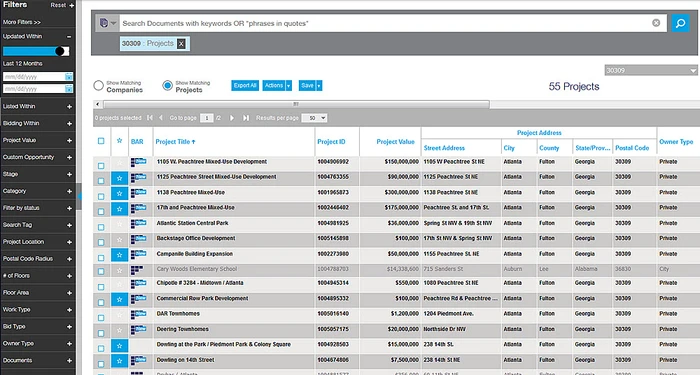Check the Cary Woods Elementary School checkbox

tap(101, 271)
